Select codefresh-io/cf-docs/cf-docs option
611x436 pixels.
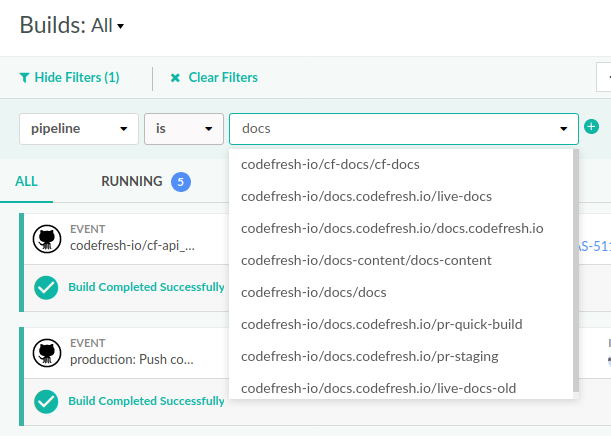pyautogui.click(x=330, y=164)
